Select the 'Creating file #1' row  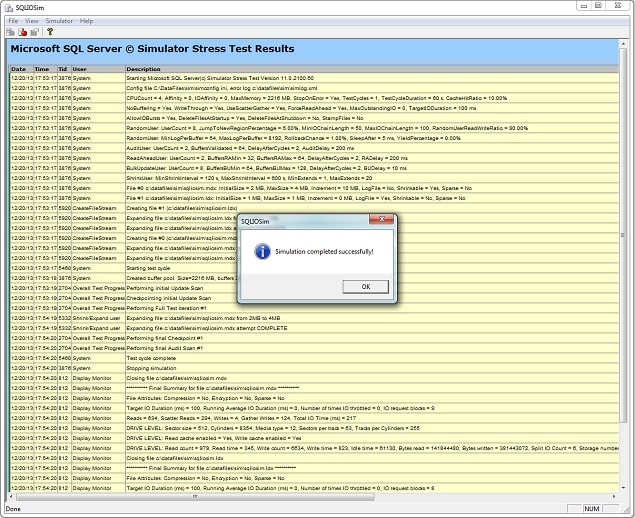314,208
